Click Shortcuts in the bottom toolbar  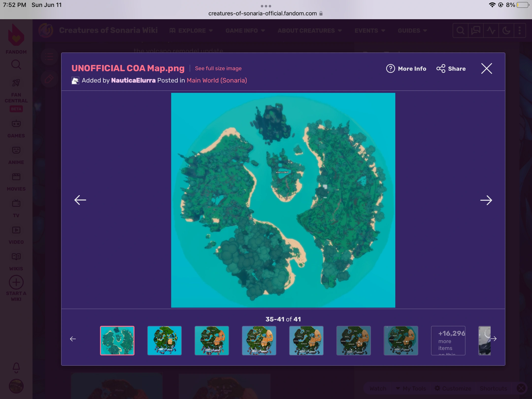tap(494, 388)
